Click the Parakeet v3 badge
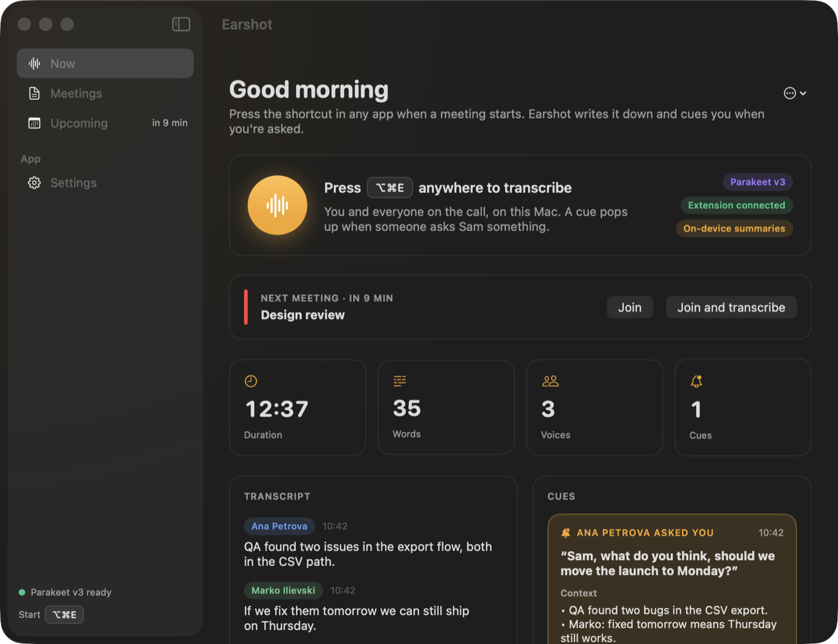The width and height of the screenshot is (838, 644). pos(757,182)
